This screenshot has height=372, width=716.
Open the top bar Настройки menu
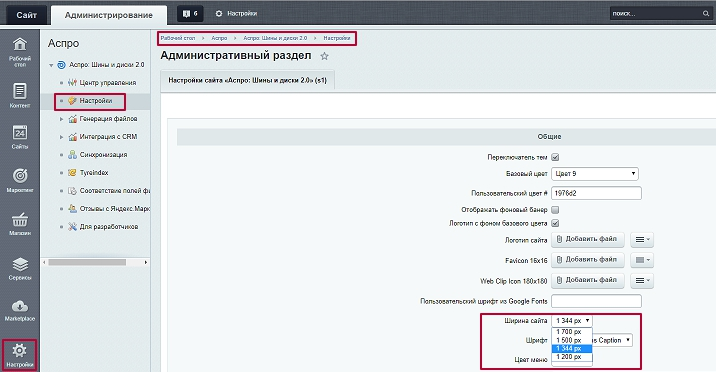[x=236, y=14]
